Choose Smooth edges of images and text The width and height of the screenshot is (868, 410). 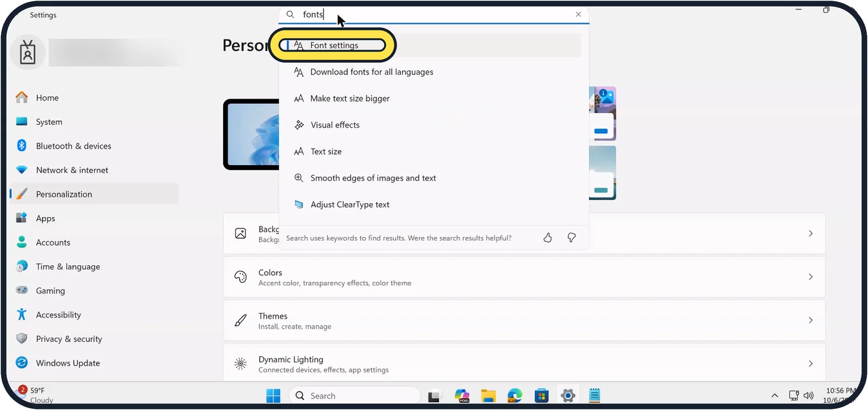[434, 178]
